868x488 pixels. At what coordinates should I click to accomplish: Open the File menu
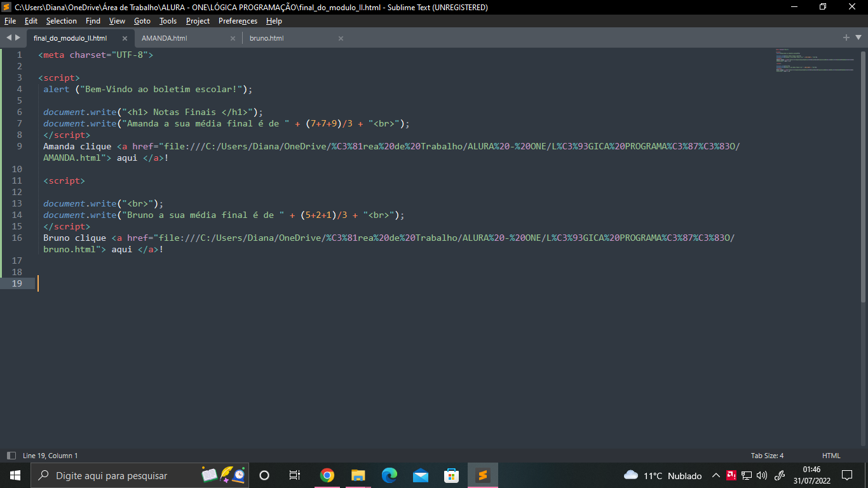[10, 21]
